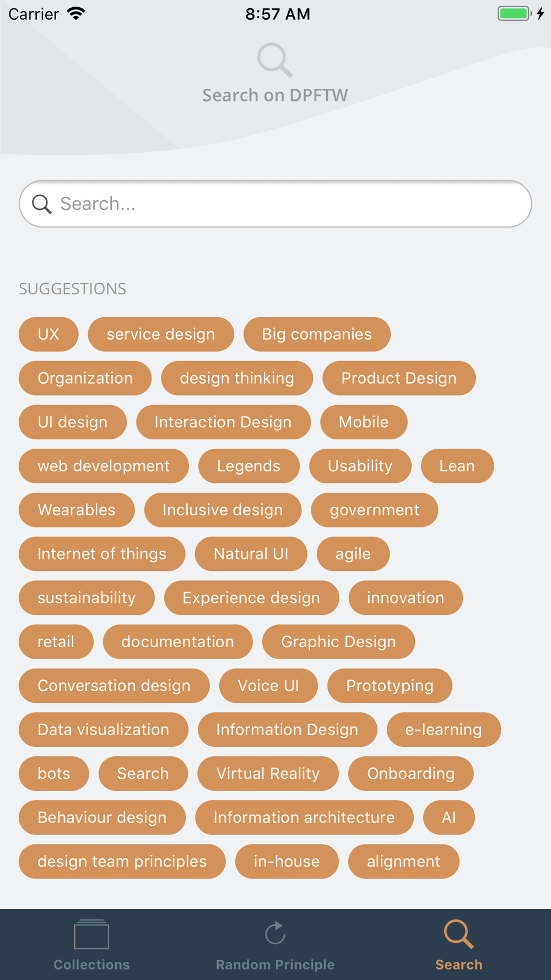Select the Graphic Design tag

coord(338,642)
